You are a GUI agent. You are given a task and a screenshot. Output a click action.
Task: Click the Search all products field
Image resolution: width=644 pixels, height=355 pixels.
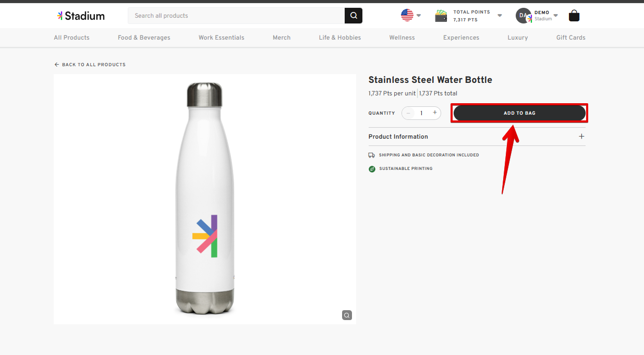[x=236, y=16]
